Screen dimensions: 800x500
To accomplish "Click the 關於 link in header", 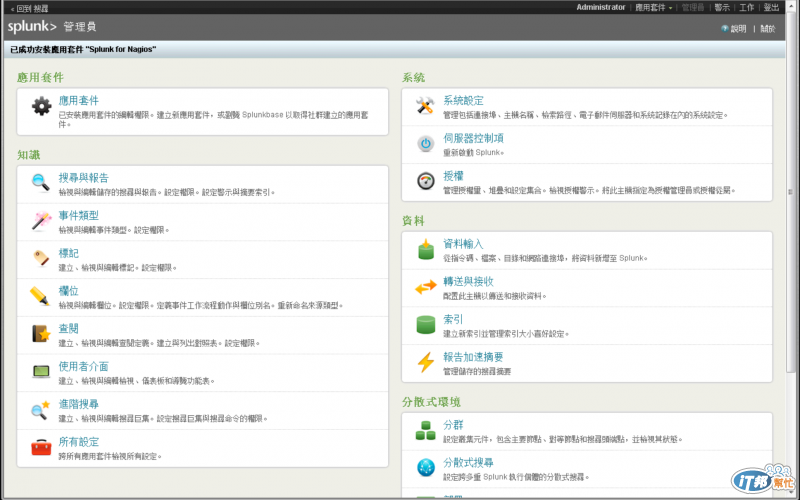I will [767, 29].
